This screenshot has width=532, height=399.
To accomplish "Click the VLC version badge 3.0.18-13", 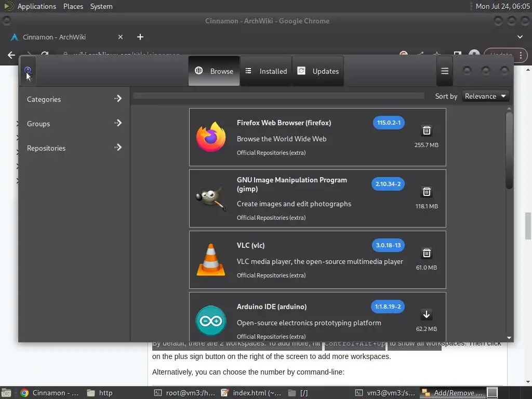I will tap(388, 245).
